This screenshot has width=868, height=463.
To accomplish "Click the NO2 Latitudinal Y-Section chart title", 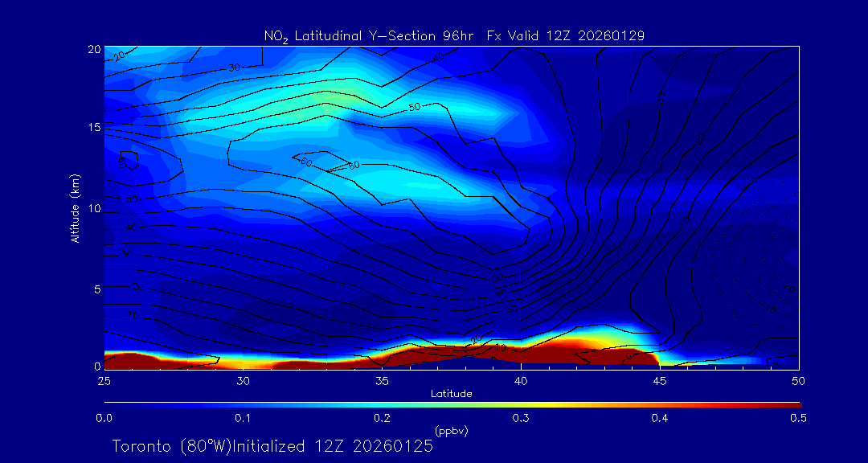I will pyautogui.click(x=454, y=35).
